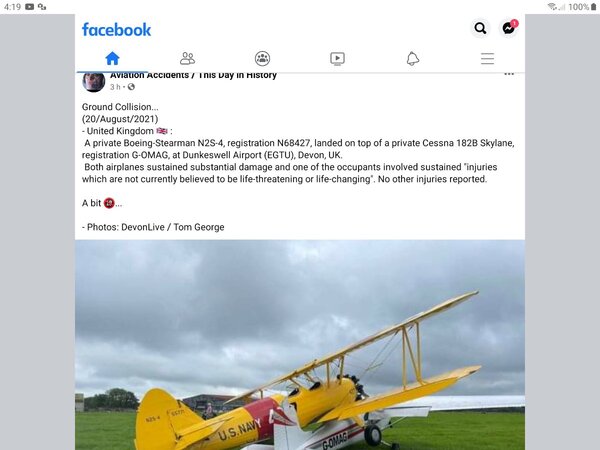
Task: Tap the YouTube notification icon in status bar
Action: coord(30,6)
